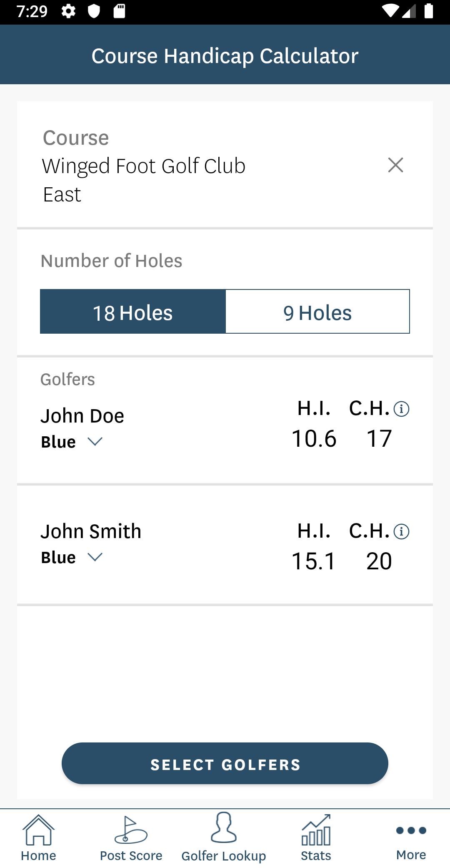Open Course Handicap info for John Doe
Screen dimensions: 450x868
coord(401,409)
